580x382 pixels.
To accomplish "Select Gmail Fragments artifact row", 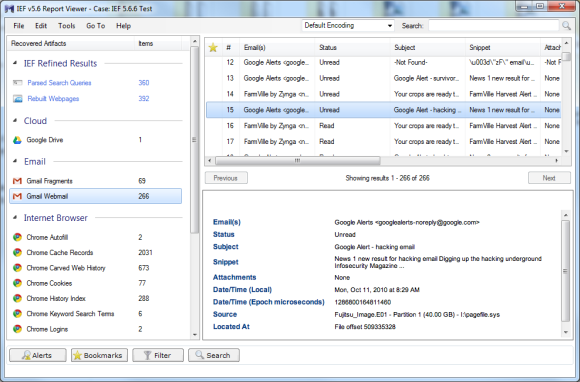I will [95, 181].
